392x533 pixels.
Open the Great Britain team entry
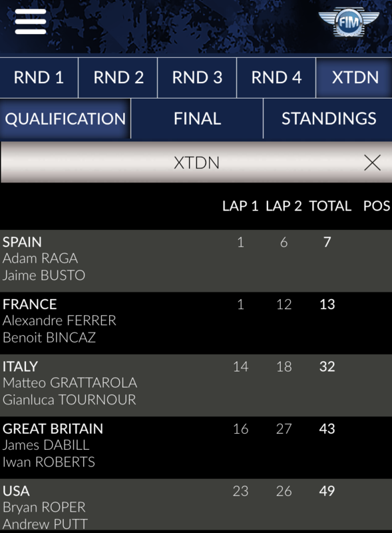(196, 447)
